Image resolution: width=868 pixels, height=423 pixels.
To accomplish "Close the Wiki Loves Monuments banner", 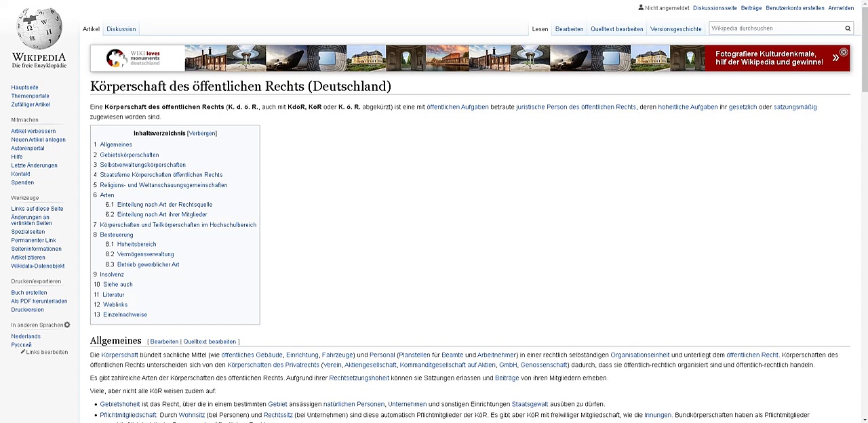I will click(x=844, y=52).
